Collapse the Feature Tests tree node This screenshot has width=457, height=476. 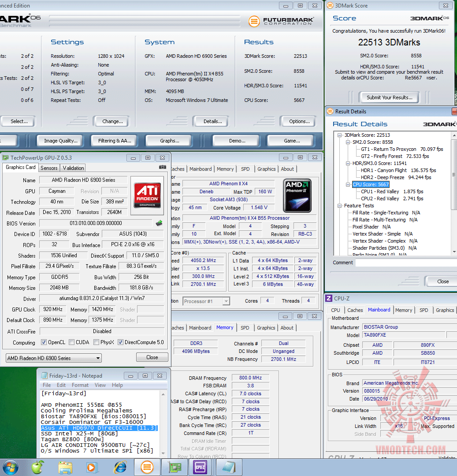[x=340, y=206]
